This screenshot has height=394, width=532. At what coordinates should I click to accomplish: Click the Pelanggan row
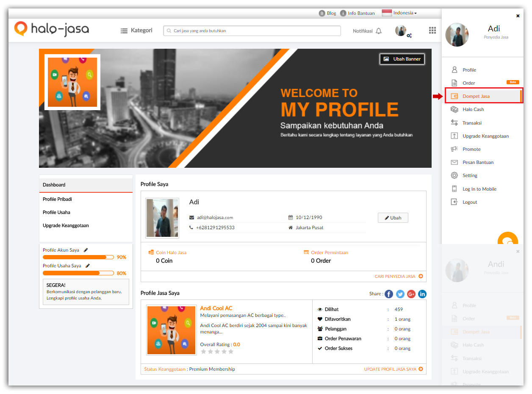pyautogui.click(x=364, y=329)
